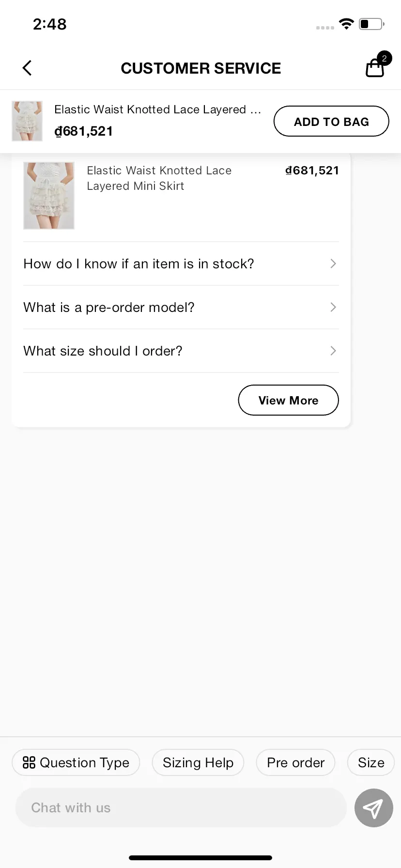Click the ADD TO BAG button
This screenshot has width=401, height=868.
point(331,121)
